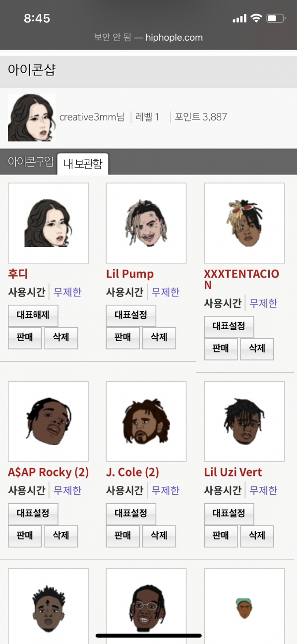Click 판매 under XXXTENTACION
The width and height of the screenshot is (297, 644).
221,349
